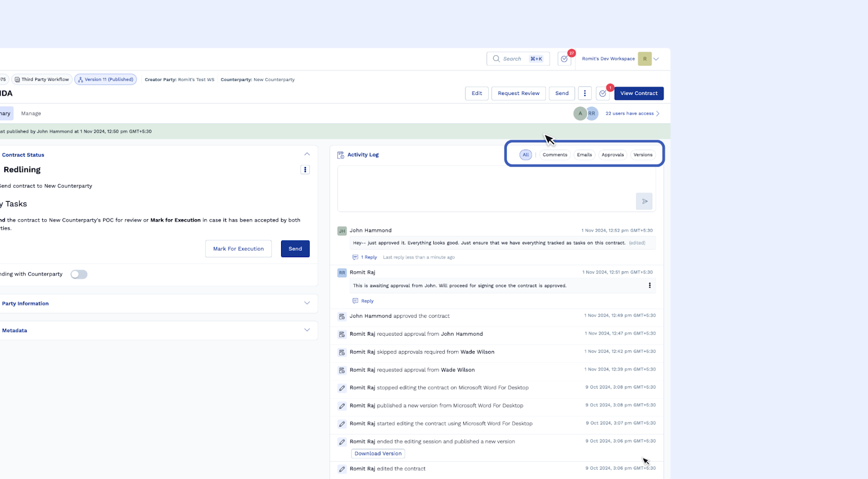Image resolution: width=868 pixels, height=479 pixels.
Task: Open the three-dot menu next to Send
Action: pyautogui.click(x=584, y=93)
